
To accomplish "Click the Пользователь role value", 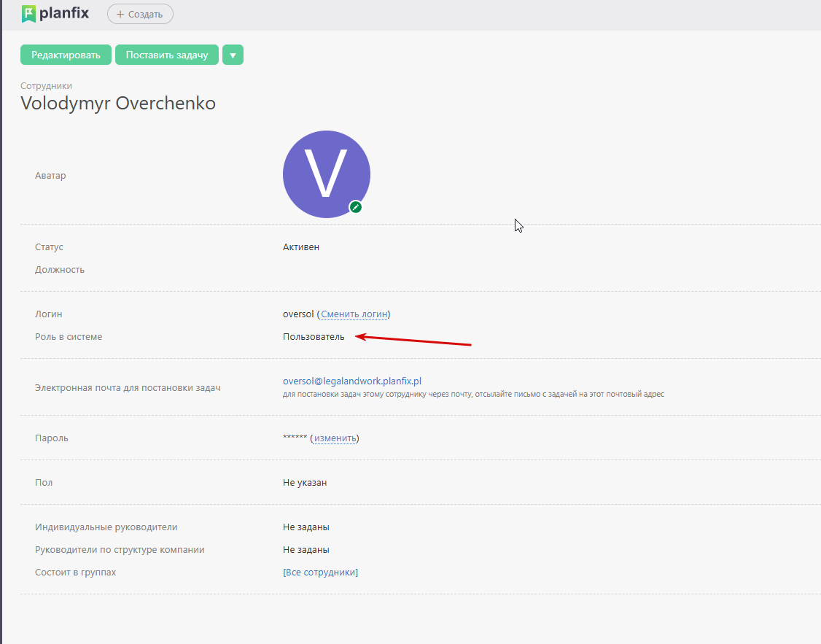I will 314,337.
